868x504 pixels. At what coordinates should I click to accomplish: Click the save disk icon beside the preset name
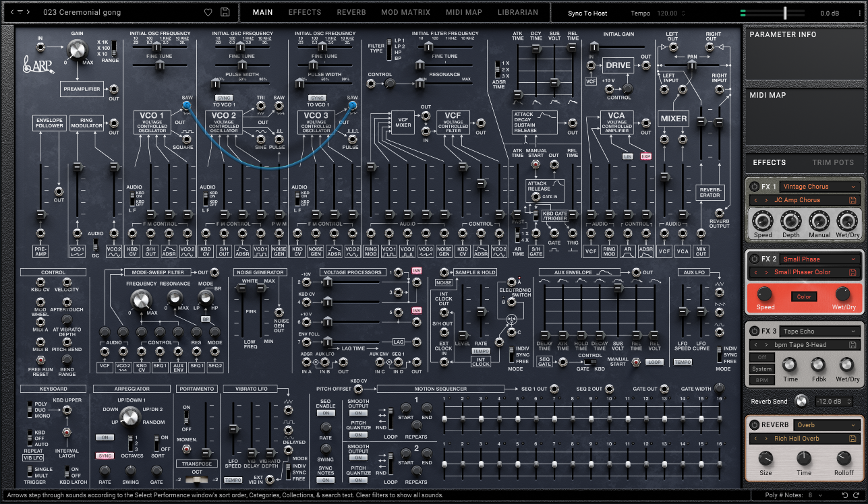tap(225, 12)
